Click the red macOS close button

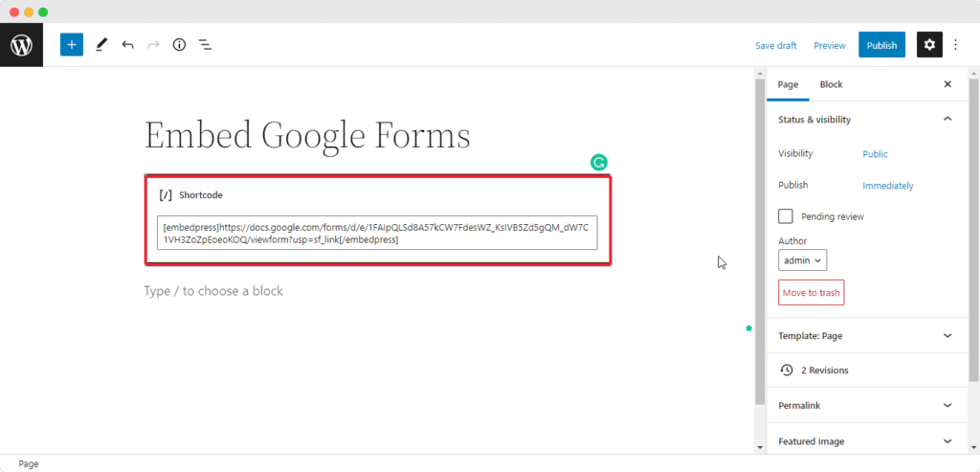[13, 11]
